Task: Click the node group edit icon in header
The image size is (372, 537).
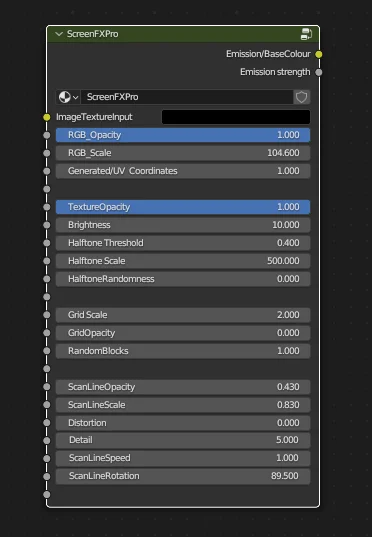Action: [x=306, y=34]
